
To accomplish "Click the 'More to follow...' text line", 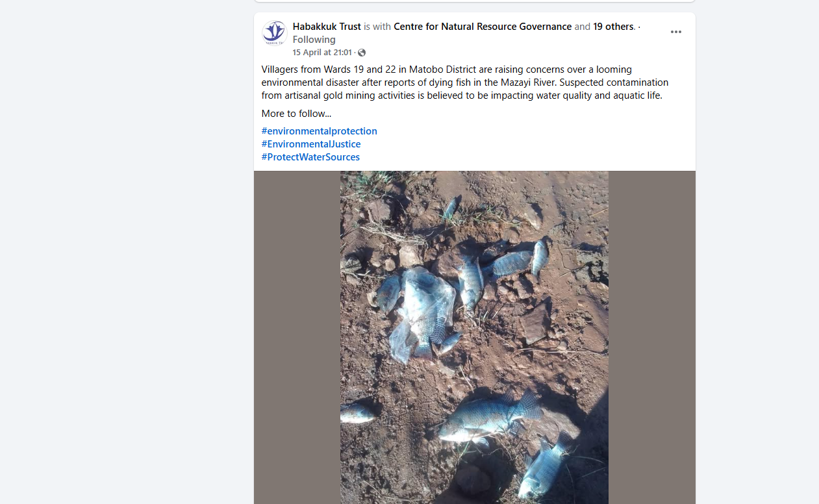I will [x=296, y=114].
